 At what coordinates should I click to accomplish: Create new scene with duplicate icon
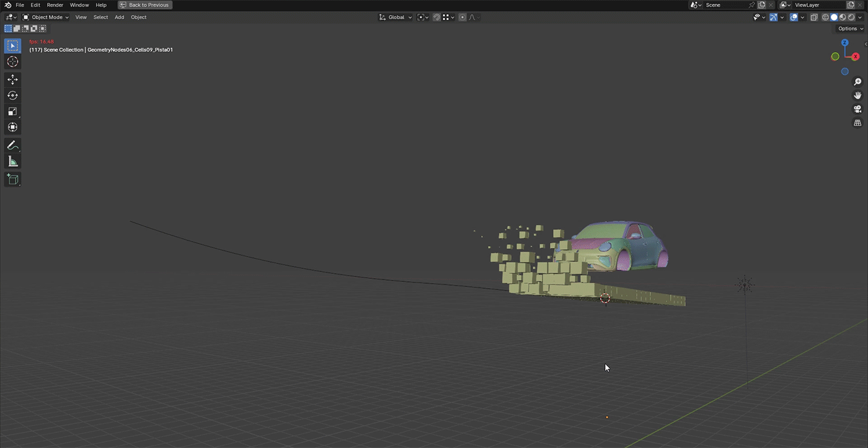[761, 5]
